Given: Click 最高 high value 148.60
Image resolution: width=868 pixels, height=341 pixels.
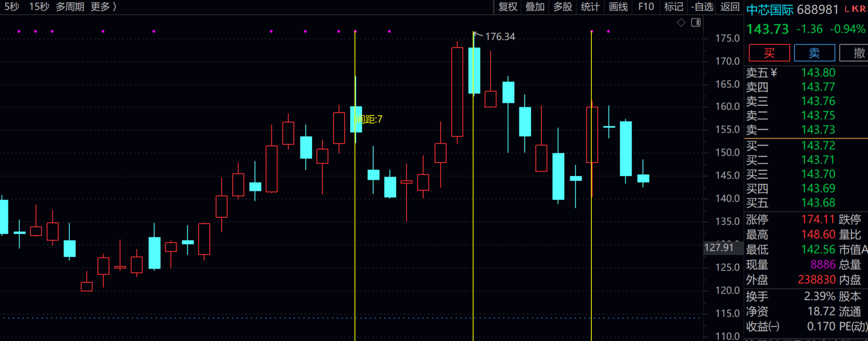Looking at the screenshot, I should point(818,234).
